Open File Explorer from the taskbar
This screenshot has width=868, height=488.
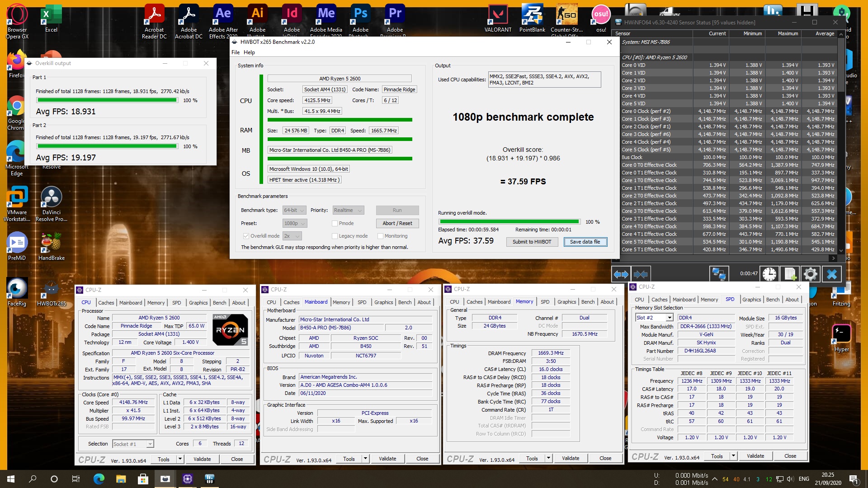[121, 479]
